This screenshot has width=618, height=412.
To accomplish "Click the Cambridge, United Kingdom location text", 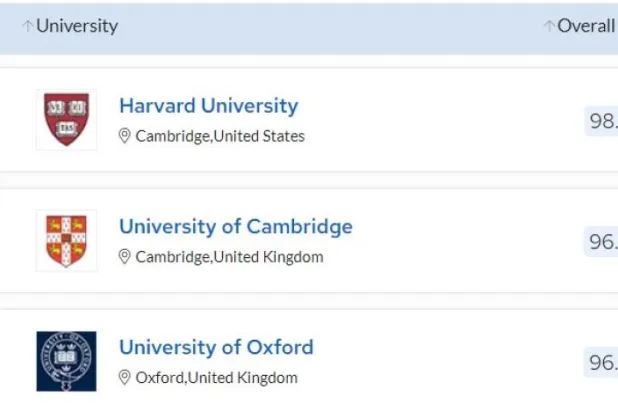I will pos(229,257).
